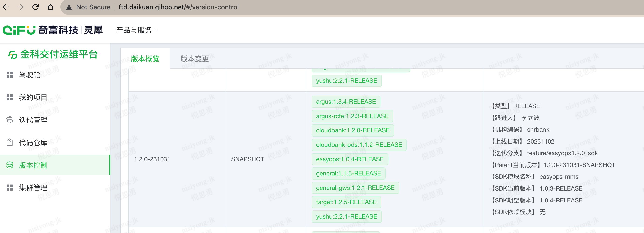Click the Not Secure warning icon
644x233 pixels.
69,7
